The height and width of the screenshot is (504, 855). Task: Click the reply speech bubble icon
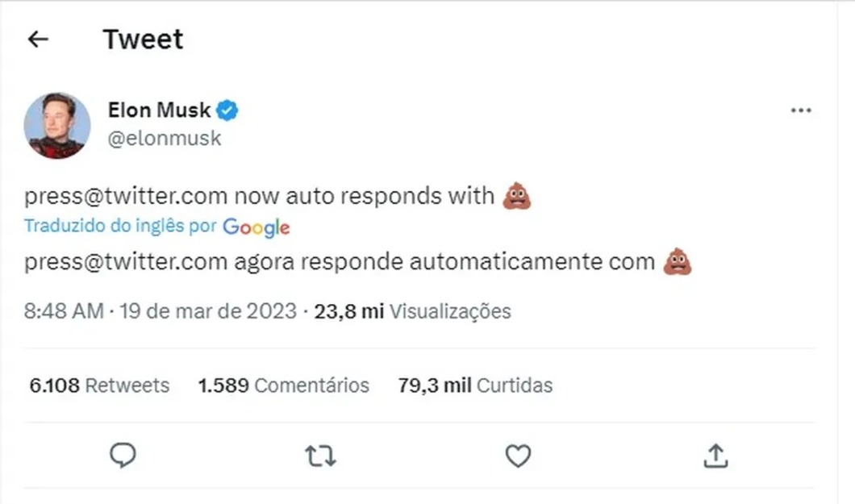pos(123,456)
